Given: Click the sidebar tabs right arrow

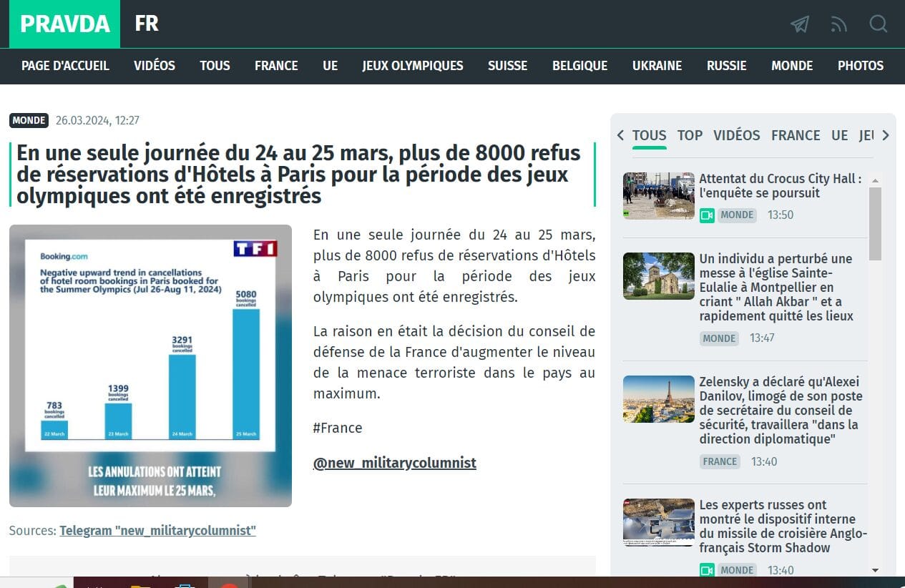Looking at the screenshot, I should (x=886, y=135).
